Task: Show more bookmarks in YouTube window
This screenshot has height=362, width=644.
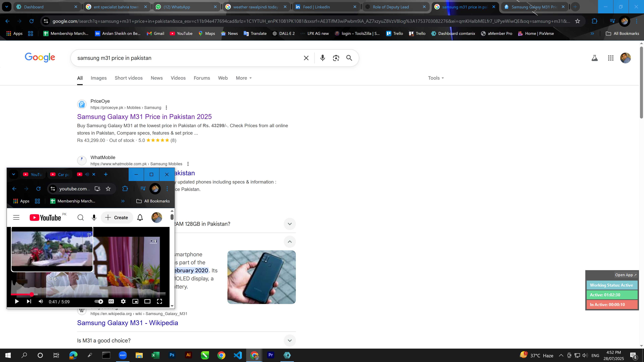Action: point(123,201)
